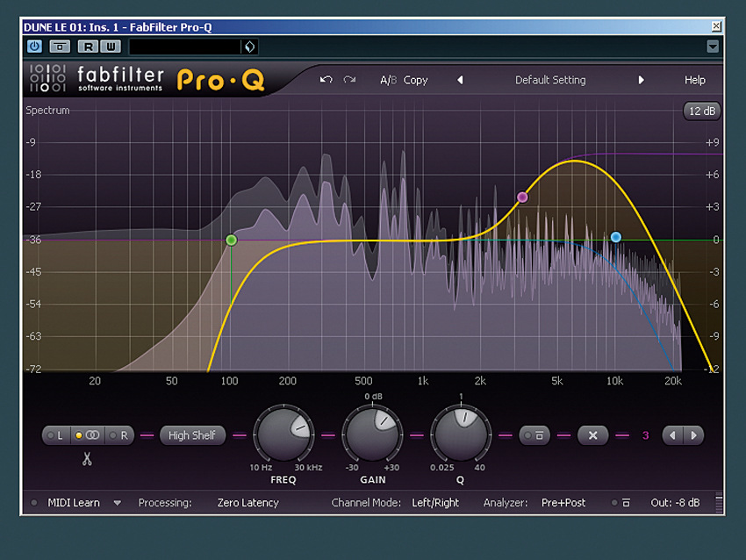This screenshot has height=560, width=746.
Task: Click the GAIN knob
Action: tap(372, 434)
